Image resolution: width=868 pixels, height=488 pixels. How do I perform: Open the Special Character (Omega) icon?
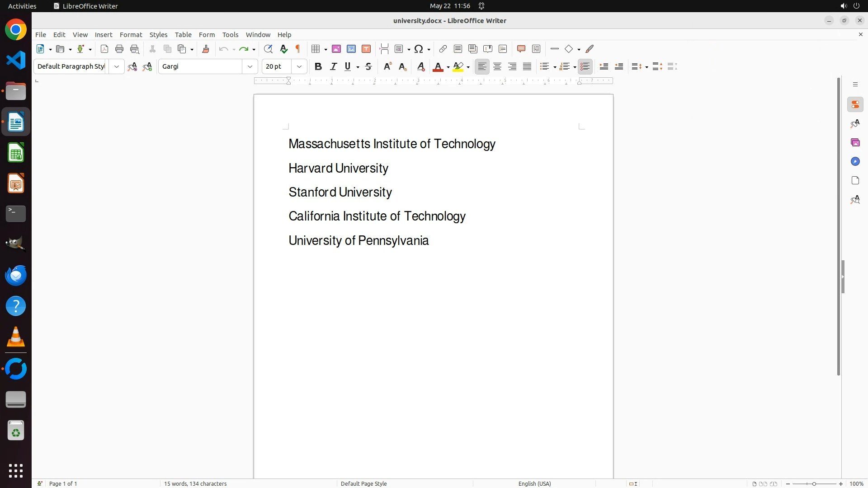pos(419,49)
